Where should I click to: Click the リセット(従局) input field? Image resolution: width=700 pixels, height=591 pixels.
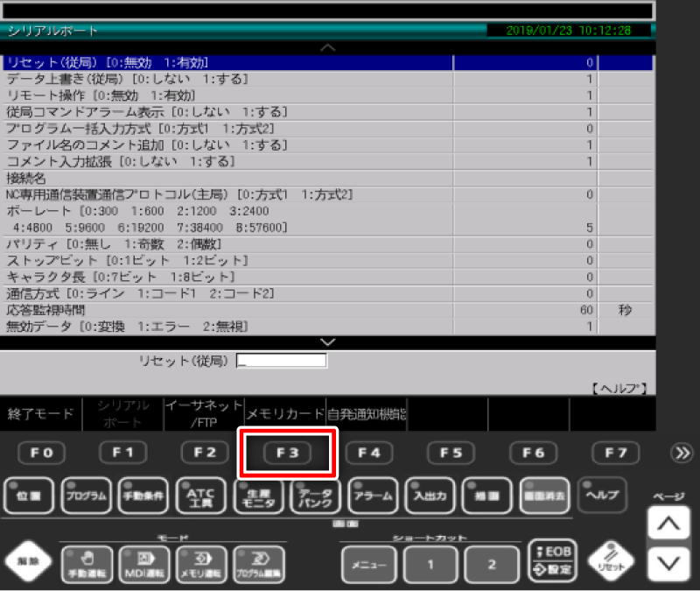pyautogui.click(x=281, y=361)
